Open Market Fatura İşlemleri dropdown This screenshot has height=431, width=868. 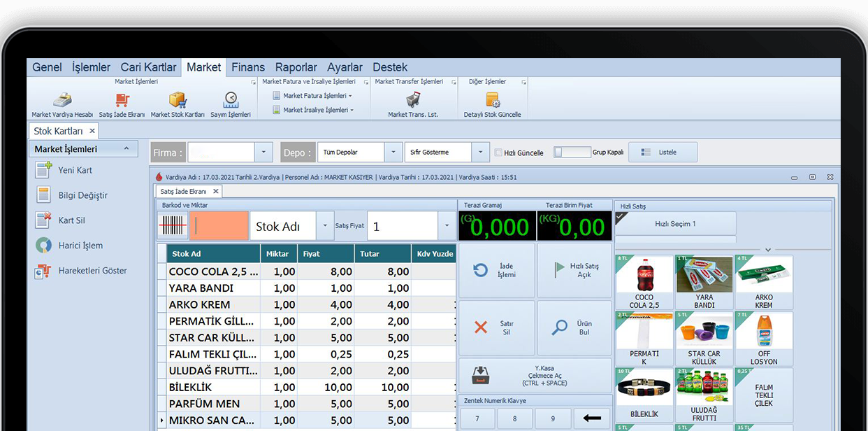pos(312,94)
